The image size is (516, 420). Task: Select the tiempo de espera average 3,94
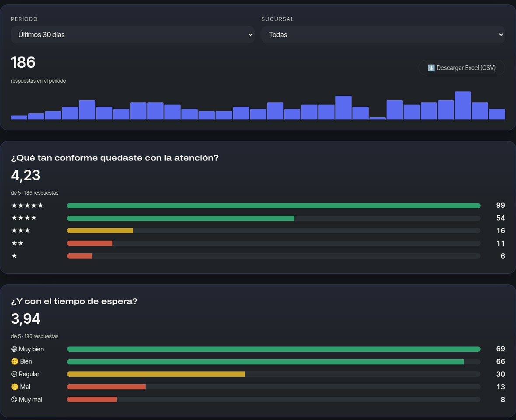[26, 318]
